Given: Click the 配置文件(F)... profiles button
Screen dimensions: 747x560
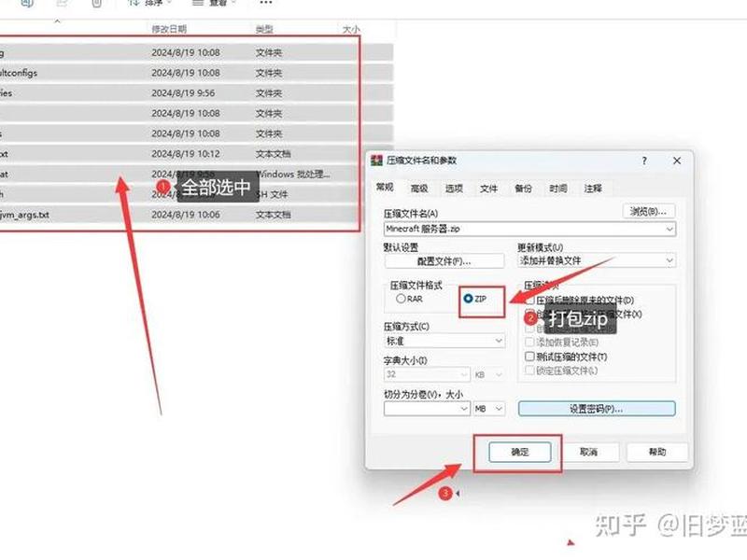Looking at the screenshot, I should (444, 261).
